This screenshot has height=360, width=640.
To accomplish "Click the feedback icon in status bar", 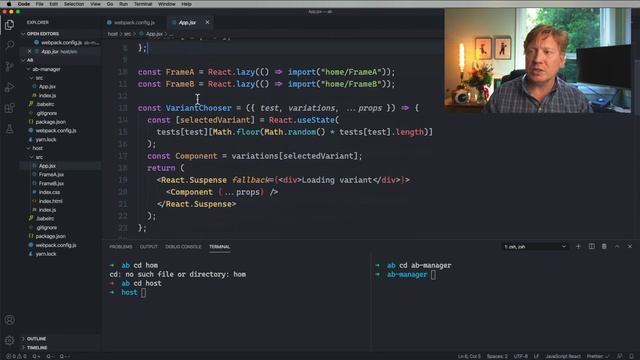I will 620,356.
